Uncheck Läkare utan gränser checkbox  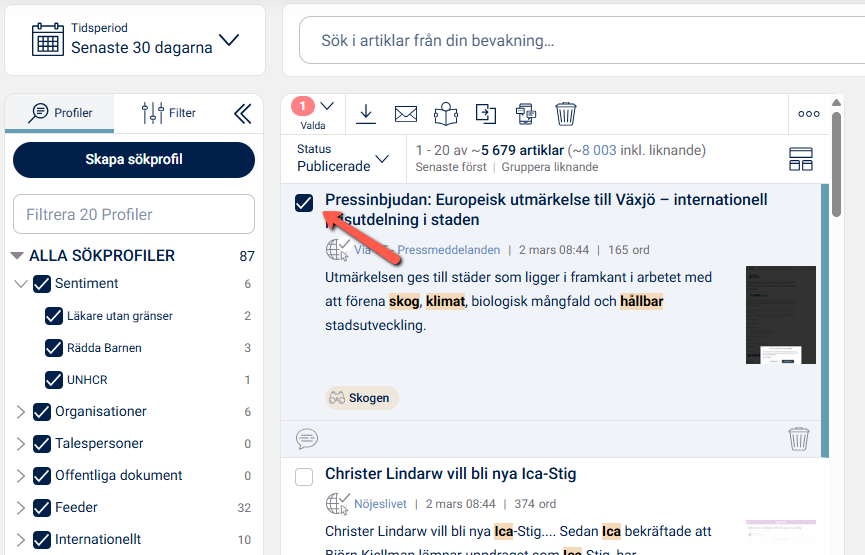coord(54,316)
